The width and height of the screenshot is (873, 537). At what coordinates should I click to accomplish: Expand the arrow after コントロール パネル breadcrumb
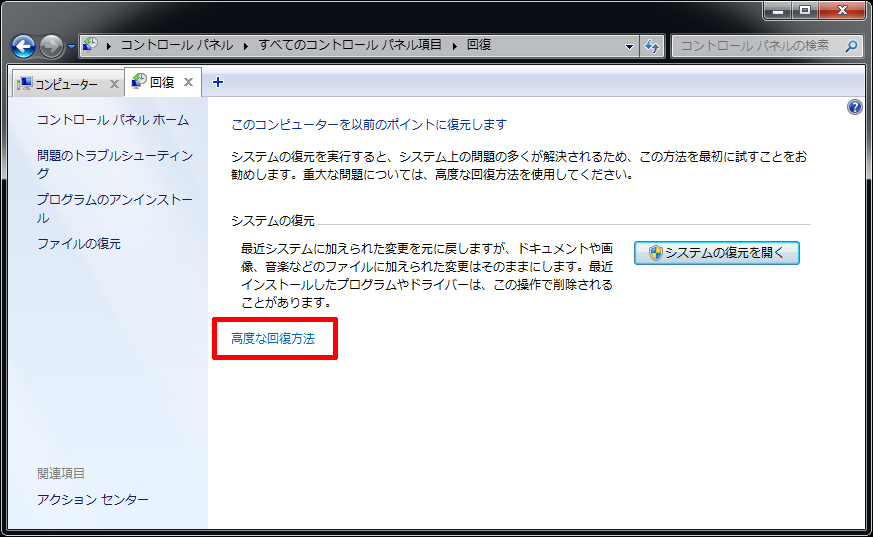[x=246, y=46]
